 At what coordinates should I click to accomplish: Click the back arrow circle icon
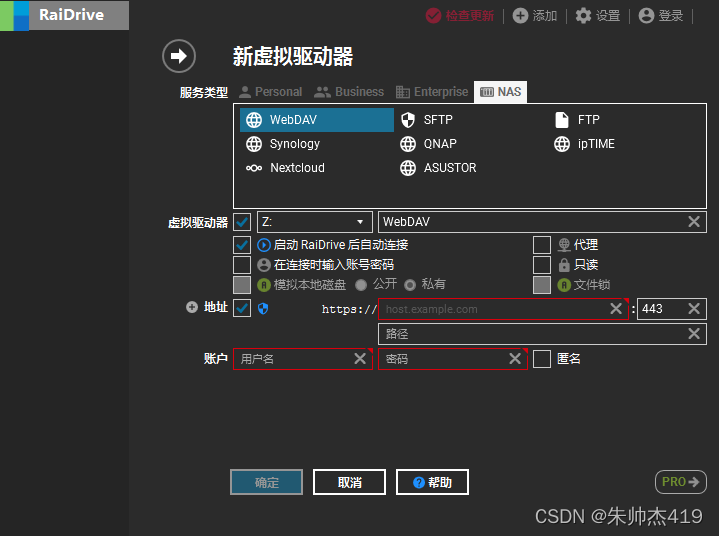pyautogui.click(x=179, y=56)
